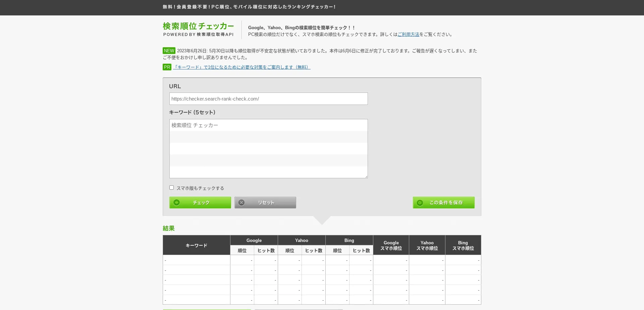Click ヒット数 subheader under Google

click(266, 250)
